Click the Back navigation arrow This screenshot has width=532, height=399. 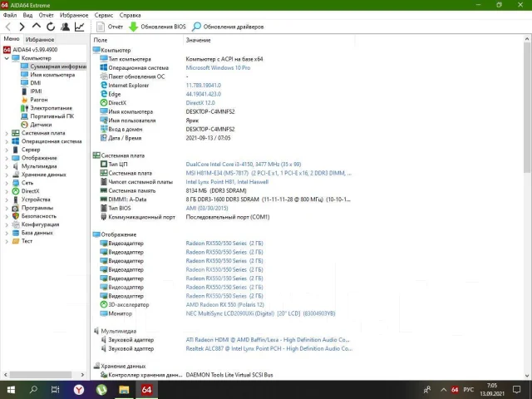(x=8, y=27)
